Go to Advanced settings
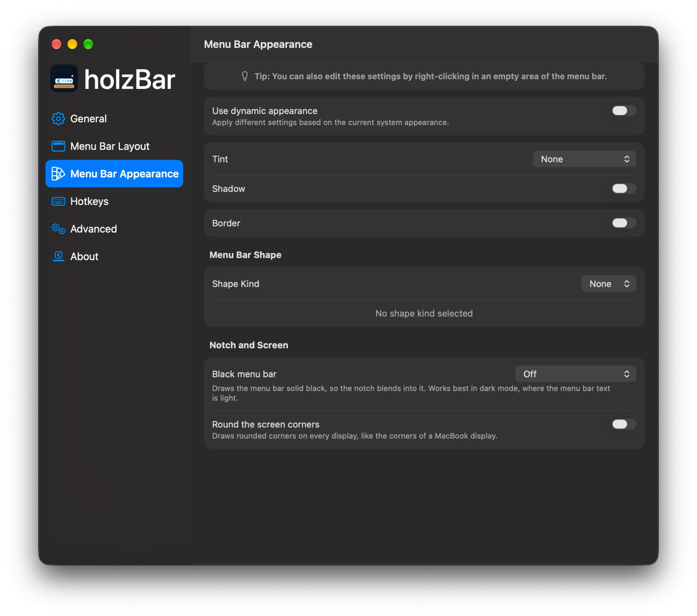 (114, 229)
